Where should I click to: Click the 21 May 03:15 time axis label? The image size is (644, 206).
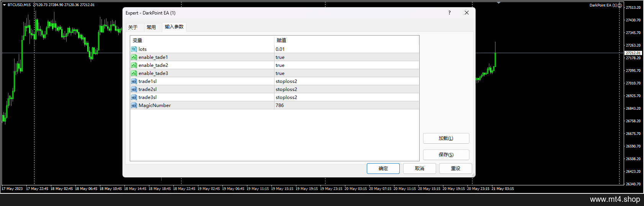click(503, 189)
